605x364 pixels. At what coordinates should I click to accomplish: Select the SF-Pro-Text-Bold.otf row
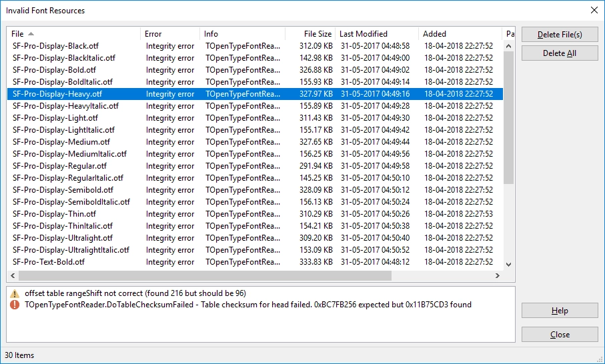click(49, 262)
